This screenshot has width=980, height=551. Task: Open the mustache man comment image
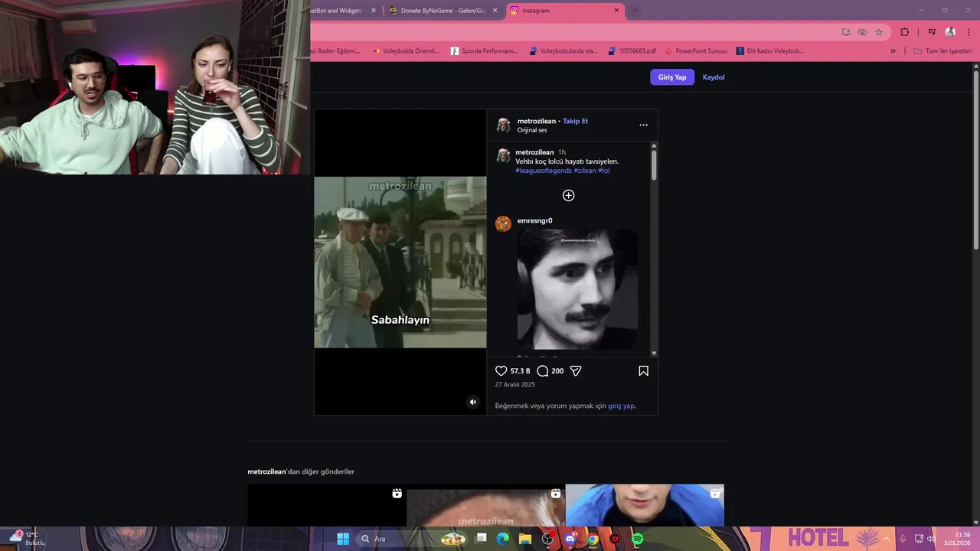pyautogui.click(x=577, y=289)
